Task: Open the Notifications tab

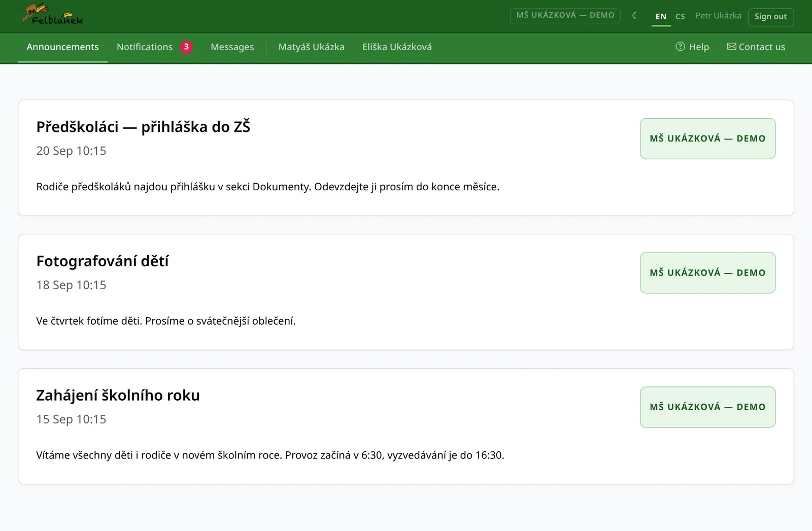Action: 145,47
